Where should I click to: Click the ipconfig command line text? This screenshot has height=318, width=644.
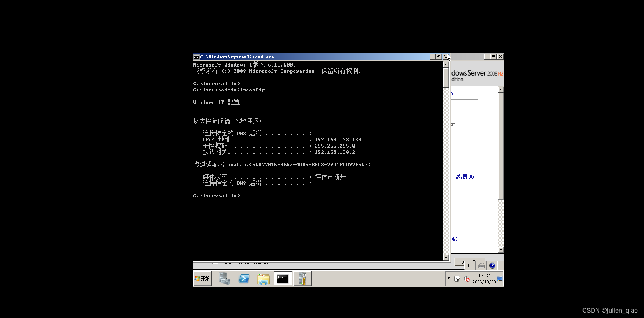(x=229, y=90)
